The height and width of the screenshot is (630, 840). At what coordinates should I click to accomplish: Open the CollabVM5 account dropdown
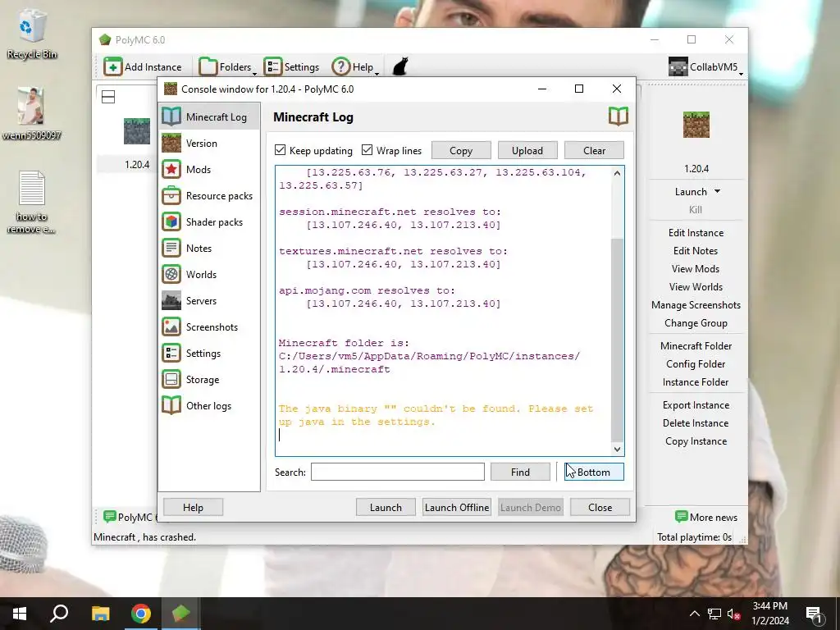tap(706, 67)
